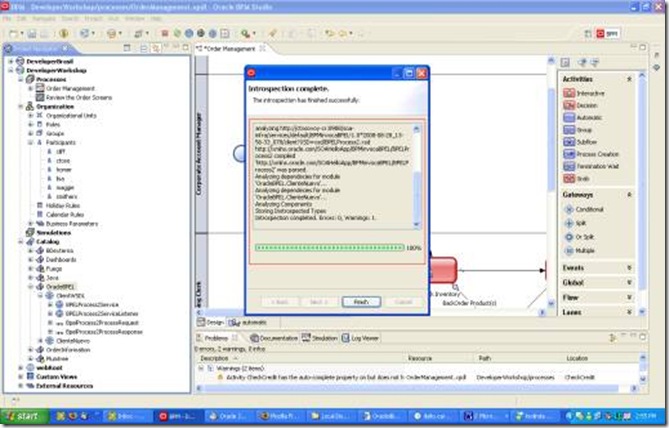Image resolution: width=669 pixels, height=428 pixels.
Task: Open the Mozilla Firefox taskbar button
Action: click(280, 416)
